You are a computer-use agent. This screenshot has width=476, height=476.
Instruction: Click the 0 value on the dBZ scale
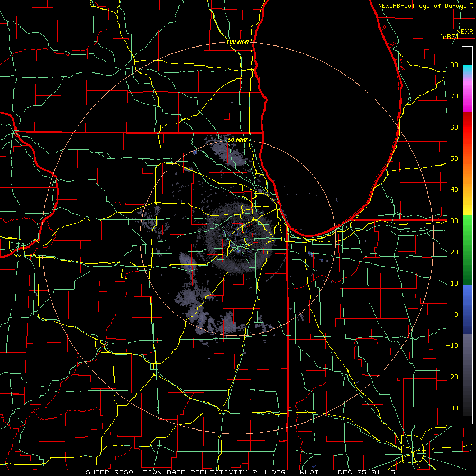tap(456, 315)
